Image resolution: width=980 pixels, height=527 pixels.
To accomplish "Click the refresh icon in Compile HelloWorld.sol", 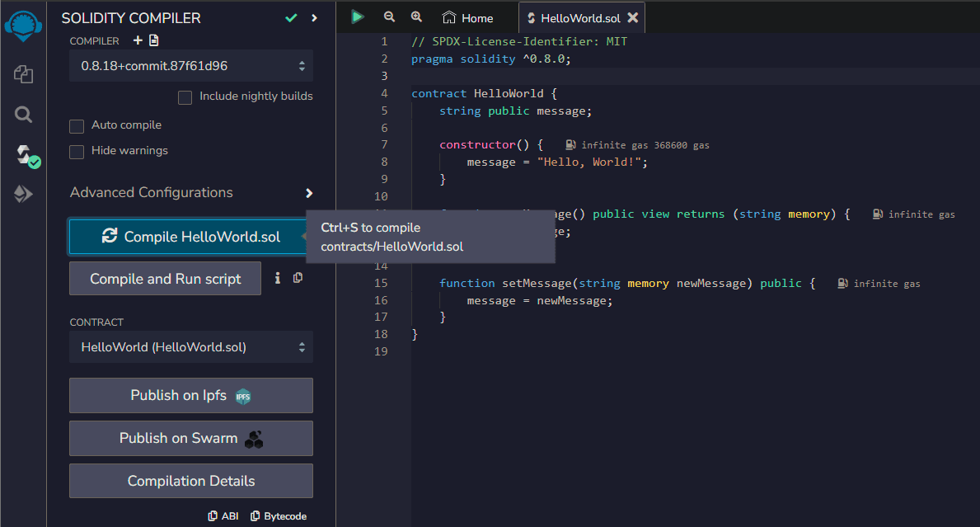I will [x=110, y=236].
